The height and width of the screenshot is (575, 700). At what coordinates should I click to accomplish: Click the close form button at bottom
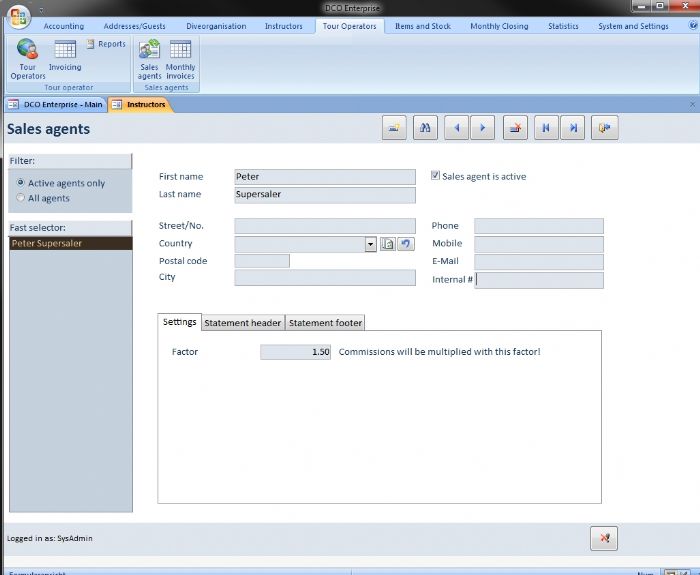(x=603, y=538)
